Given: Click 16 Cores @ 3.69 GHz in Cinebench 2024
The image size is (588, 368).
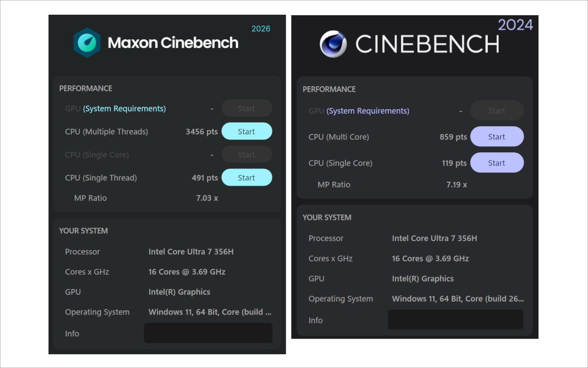Looking at the screenshot, I should point(430,259).
